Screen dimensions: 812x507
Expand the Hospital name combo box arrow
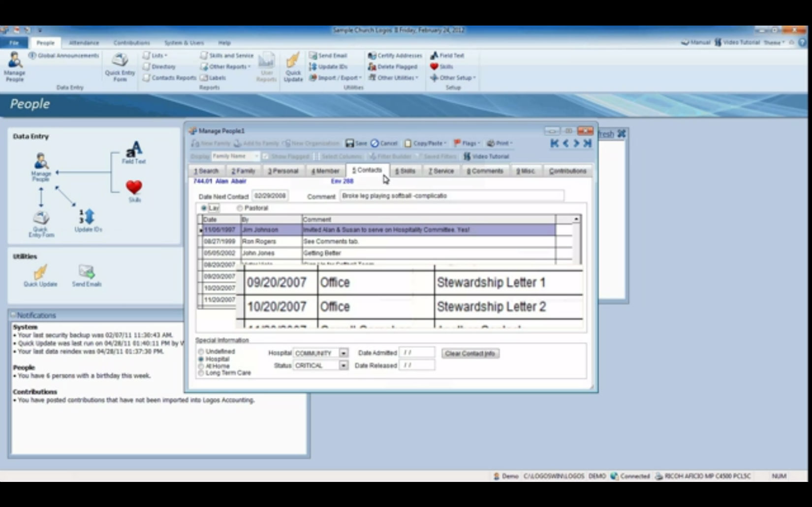344,353
